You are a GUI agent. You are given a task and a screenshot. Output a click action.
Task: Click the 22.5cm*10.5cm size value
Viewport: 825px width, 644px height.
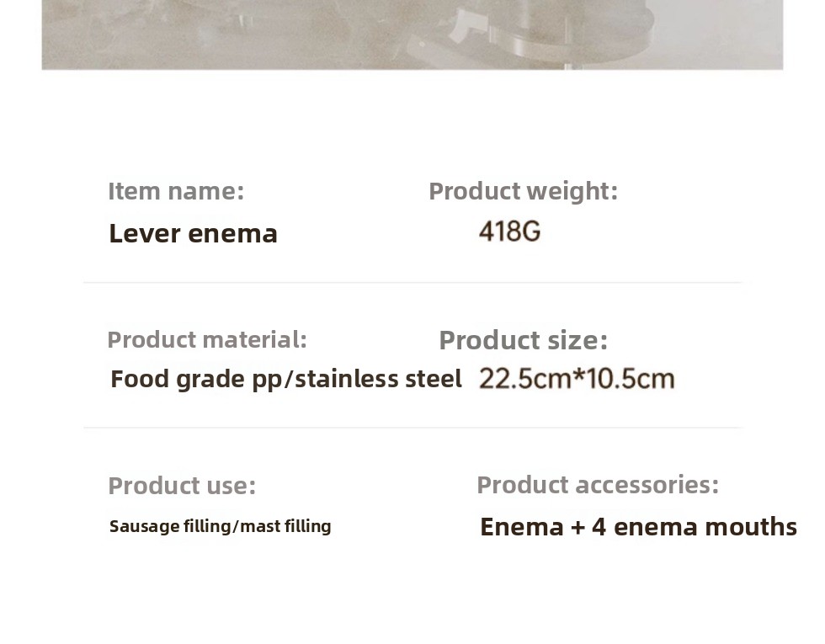pyautogui.click(x=577, y=379)
